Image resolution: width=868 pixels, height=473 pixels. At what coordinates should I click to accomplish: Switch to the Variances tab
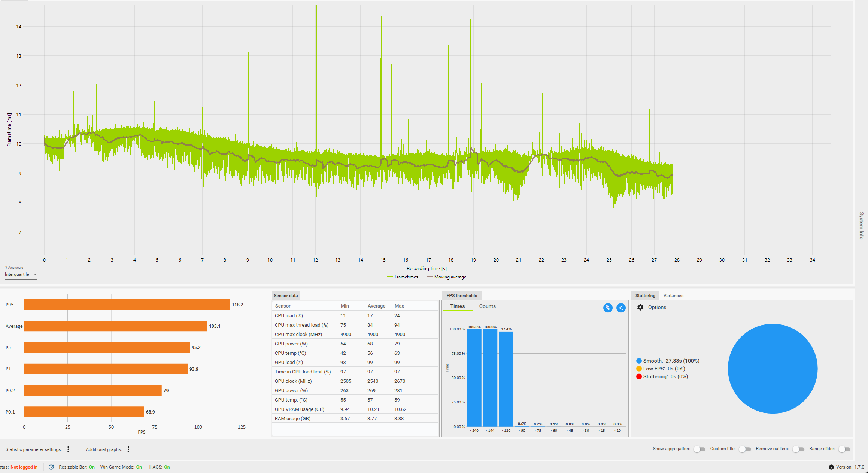pyautogui.click(x=673, y=296)
